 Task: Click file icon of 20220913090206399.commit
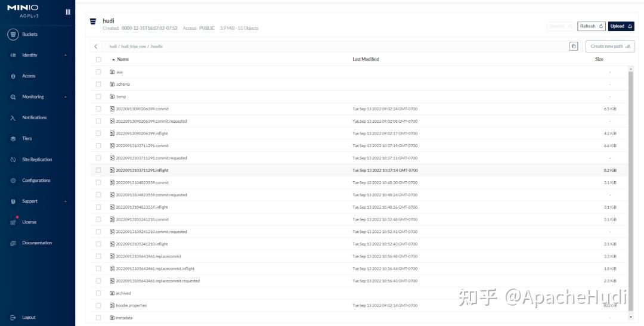click(112, 109)
